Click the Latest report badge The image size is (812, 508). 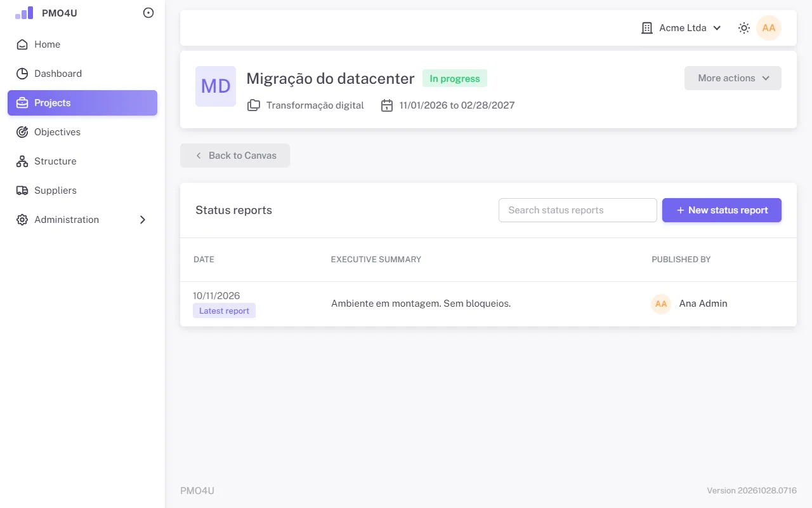(224, 311)
